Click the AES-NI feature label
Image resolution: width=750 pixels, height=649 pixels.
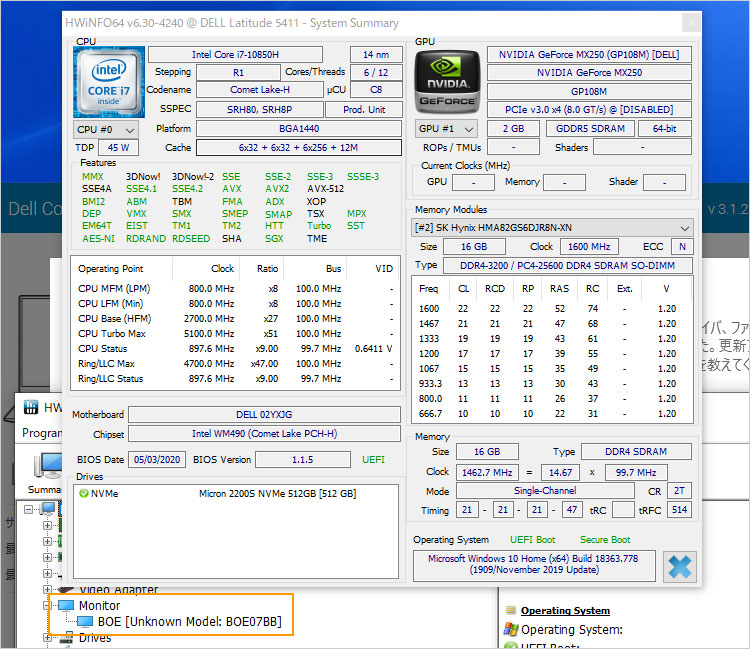click(x=98, y=239)
